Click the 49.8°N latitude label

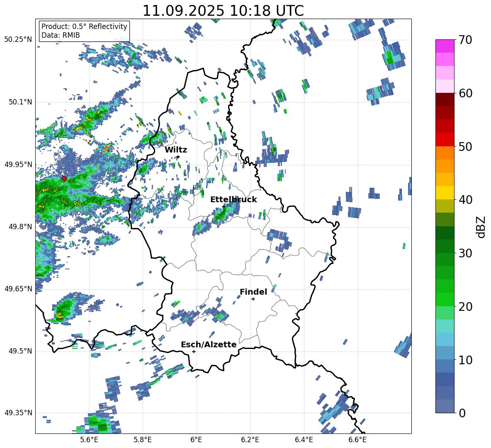coord(20,227)
